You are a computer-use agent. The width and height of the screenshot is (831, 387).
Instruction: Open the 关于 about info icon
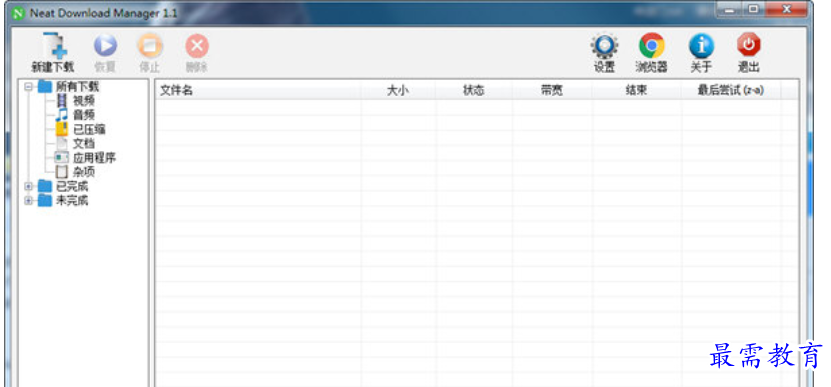tap(701, 52)
